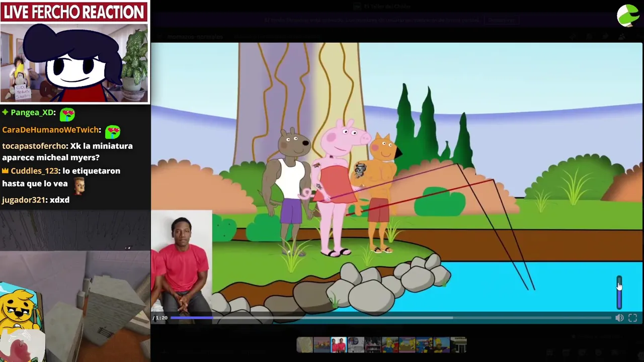644x362 pixels.
Task: Enter fullscreen using the player's expand icon
Action: click(x=633, y=318)
